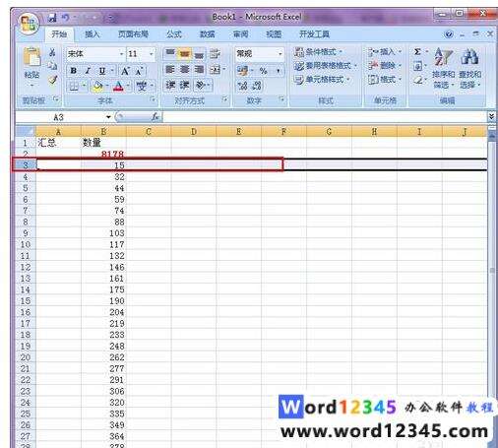
Task: Click the Fill down icon below AutoSum
Action: click(417, 66)
